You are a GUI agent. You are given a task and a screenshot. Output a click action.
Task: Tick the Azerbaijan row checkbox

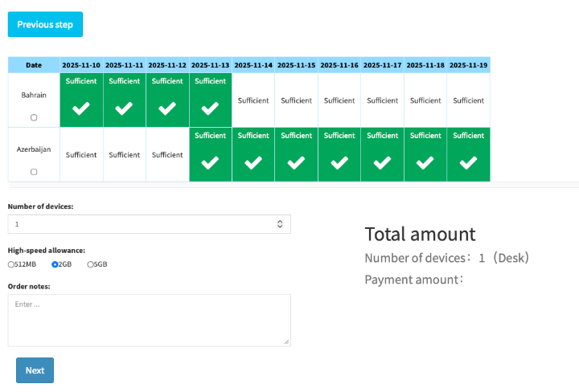click(x=34, y=172)
